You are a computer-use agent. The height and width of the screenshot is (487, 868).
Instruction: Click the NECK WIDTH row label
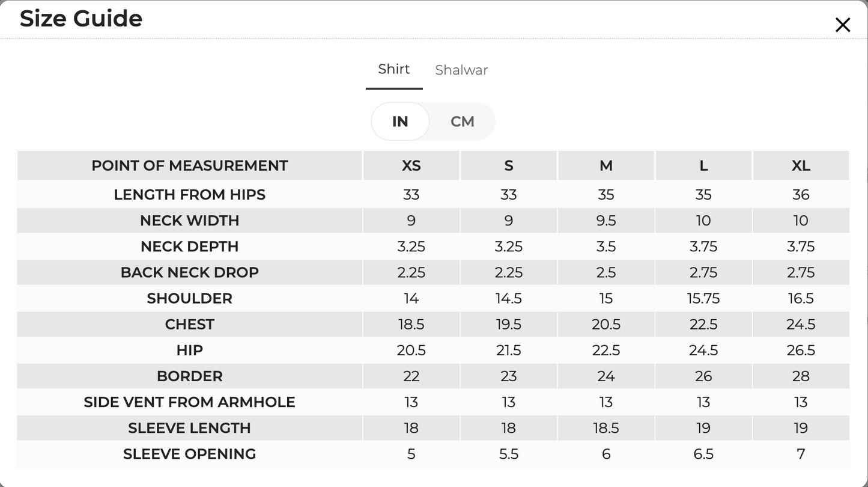(190, 221)
